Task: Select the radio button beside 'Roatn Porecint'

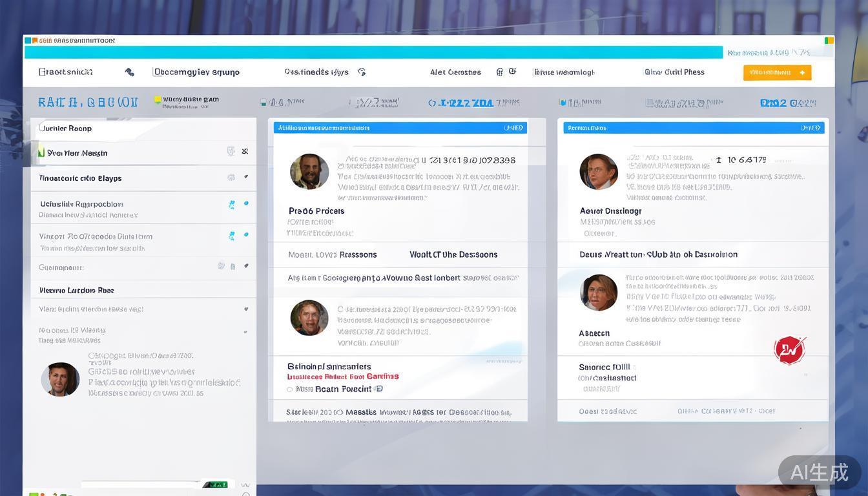Action: 290,389
